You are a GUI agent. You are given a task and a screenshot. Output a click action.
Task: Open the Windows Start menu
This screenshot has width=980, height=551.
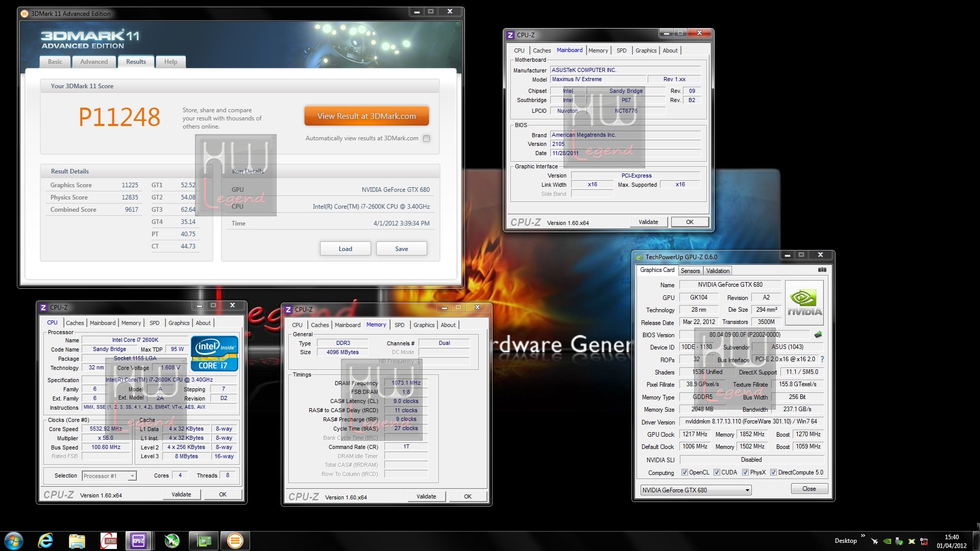[x=14, y=541]
